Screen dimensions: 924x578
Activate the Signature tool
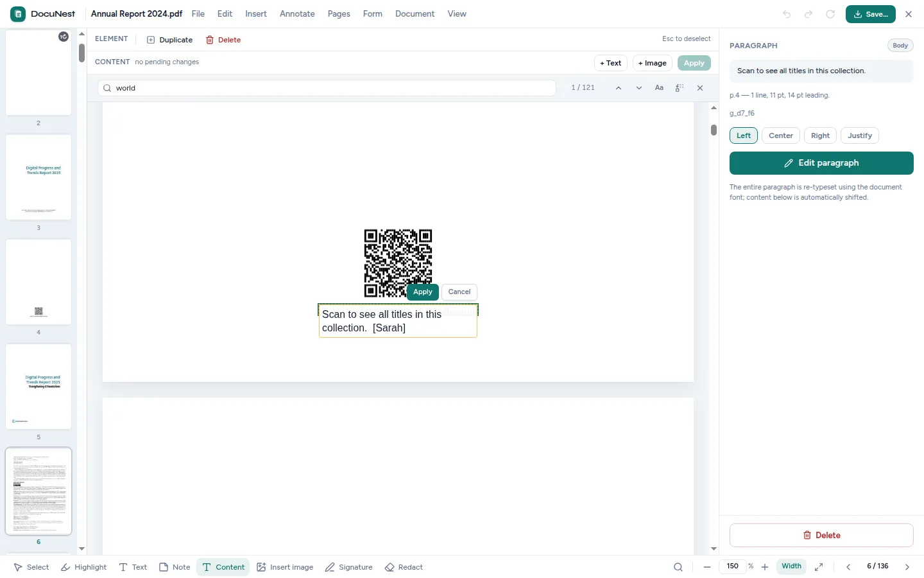coord(348,567)
